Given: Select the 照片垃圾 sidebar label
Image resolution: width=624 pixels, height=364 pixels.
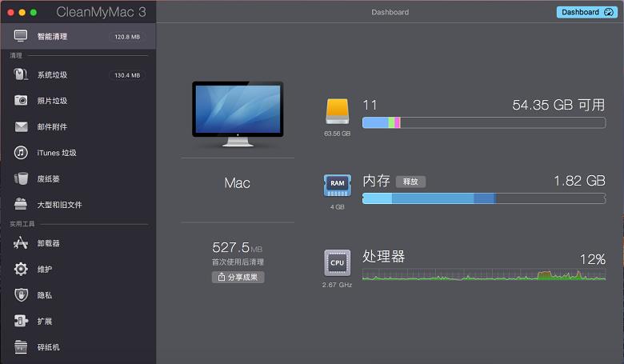Looking at the screenshot, I should tap(52, 101).
